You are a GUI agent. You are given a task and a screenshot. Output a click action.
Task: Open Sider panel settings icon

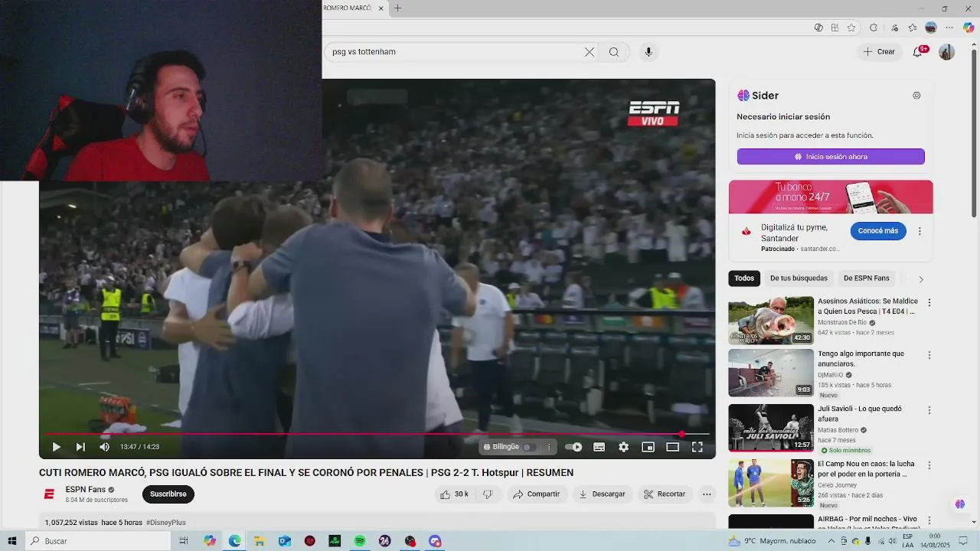tap(916, 96)
